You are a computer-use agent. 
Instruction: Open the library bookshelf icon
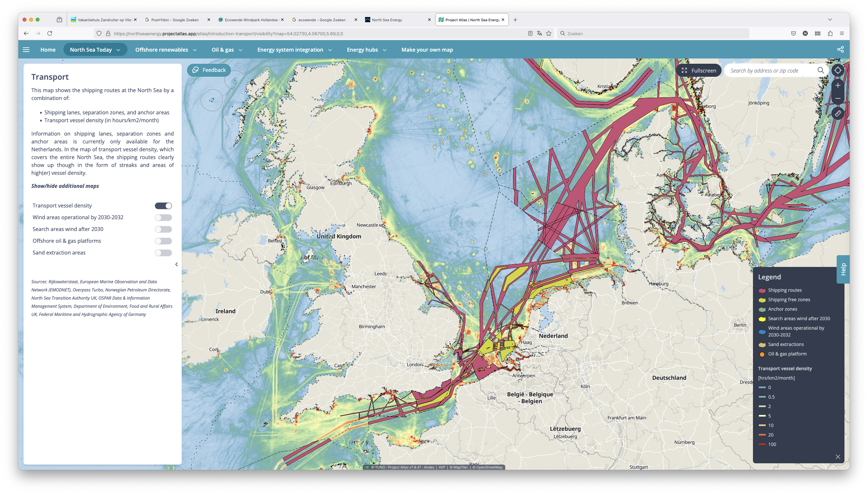point(818,33)
